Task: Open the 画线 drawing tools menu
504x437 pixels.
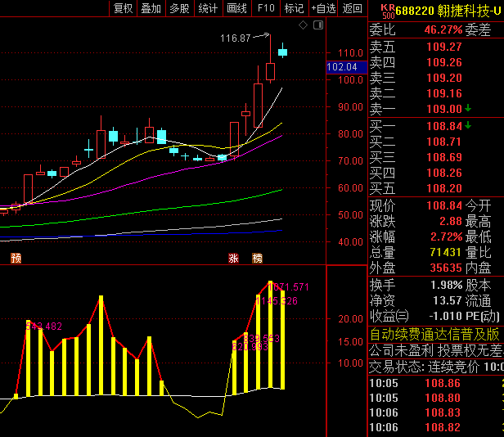Action: point(236,8)
